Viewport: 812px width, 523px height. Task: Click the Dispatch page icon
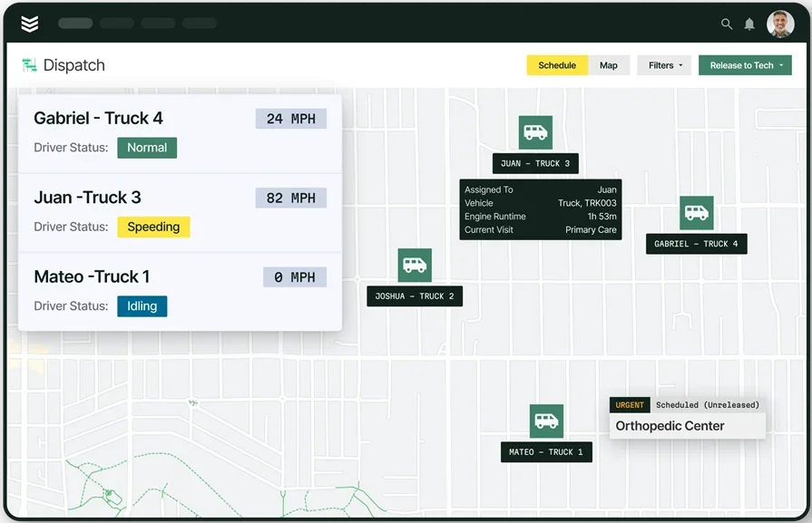tap(30, 65)
